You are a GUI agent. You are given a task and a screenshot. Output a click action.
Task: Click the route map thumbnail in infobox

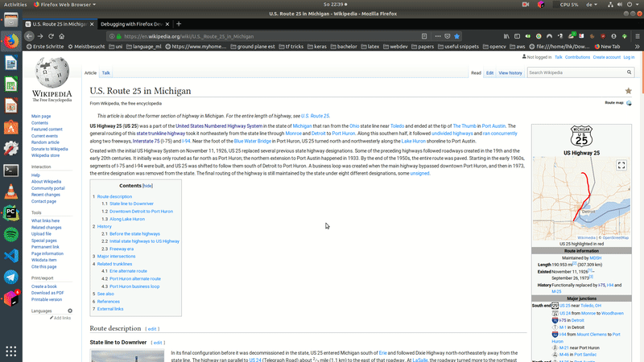click(x=581, y=198)
